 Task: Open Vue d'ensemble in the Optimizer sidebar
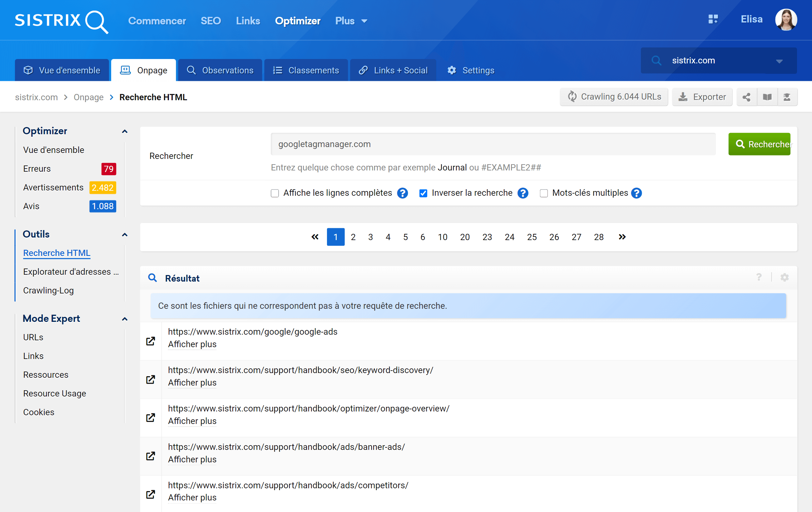tap(54, 150)
